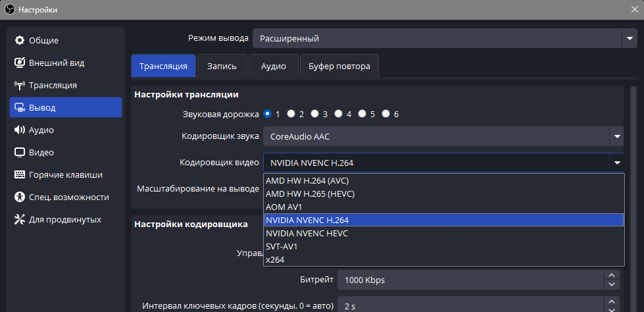Click the Внешний вид appearance icon
Image resolution: width=644 pixels, height=312 pixels.
[20, 63]
